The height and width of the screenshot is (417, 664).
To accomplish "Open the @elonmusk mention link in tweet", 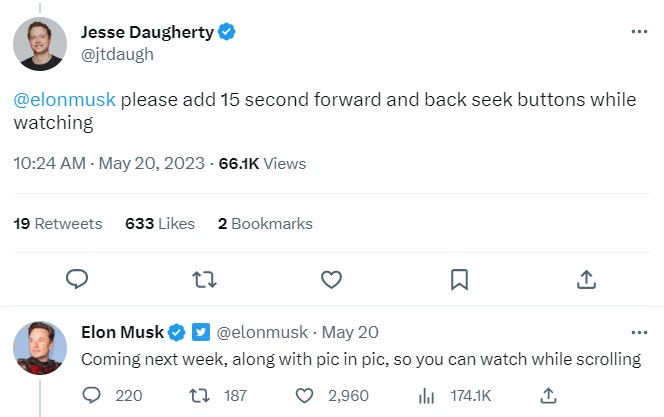I will (65, 100).
